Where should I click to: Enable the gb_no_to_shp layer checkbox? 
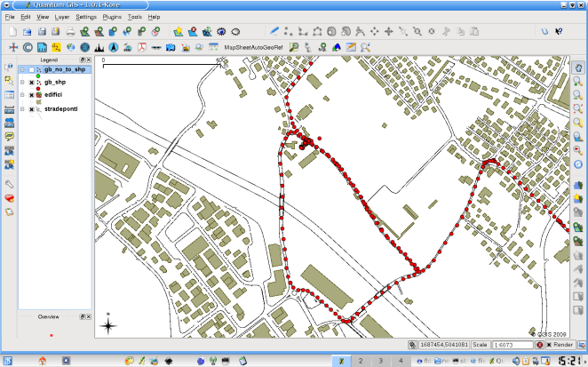31,70
